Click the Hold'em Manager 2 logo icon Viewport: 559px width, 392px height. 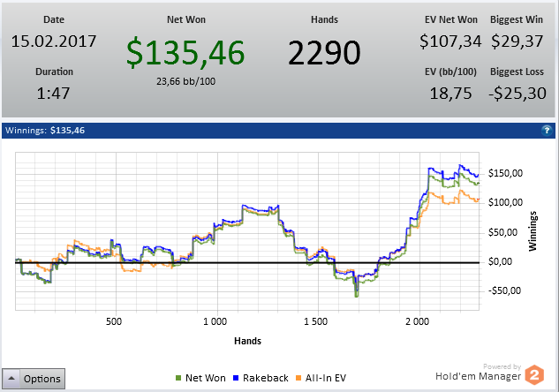[534, 375]
